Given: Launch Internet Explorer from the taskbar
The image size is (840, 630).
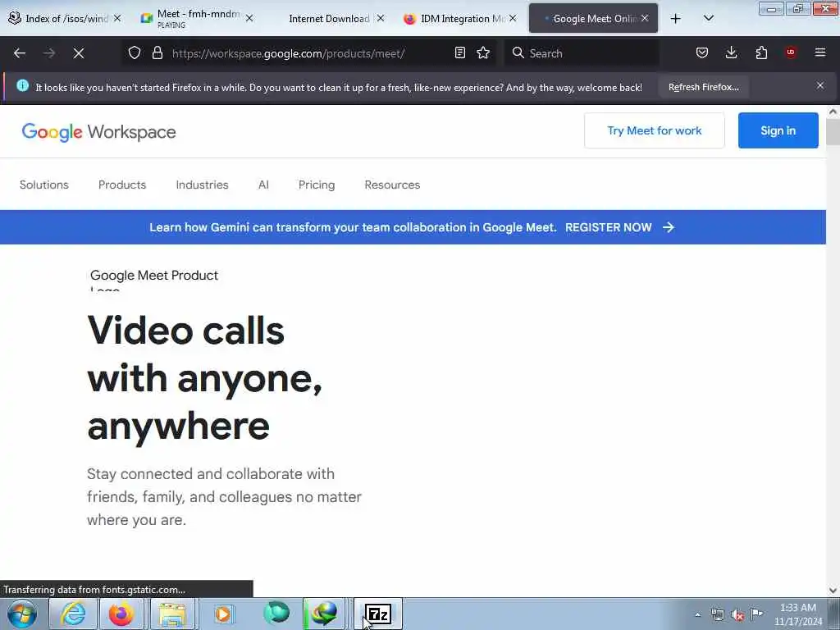Looking at the screenshot, I should (x=73, y=614).
